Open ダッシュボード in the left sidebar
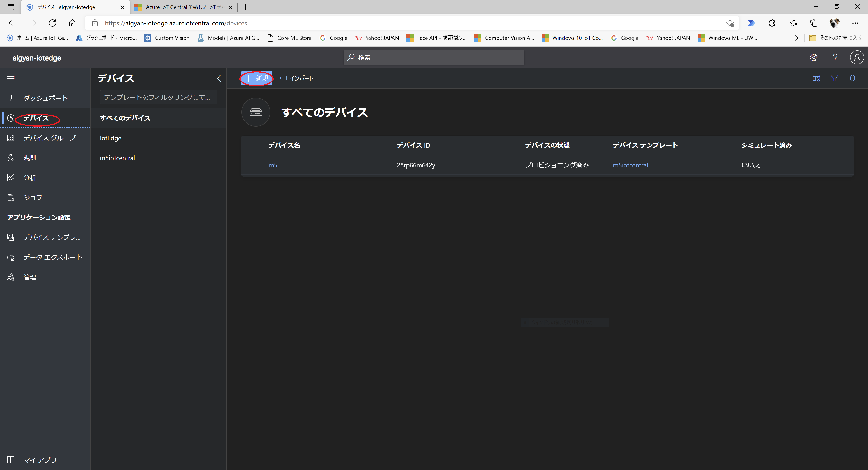 [x=45, y=98]
